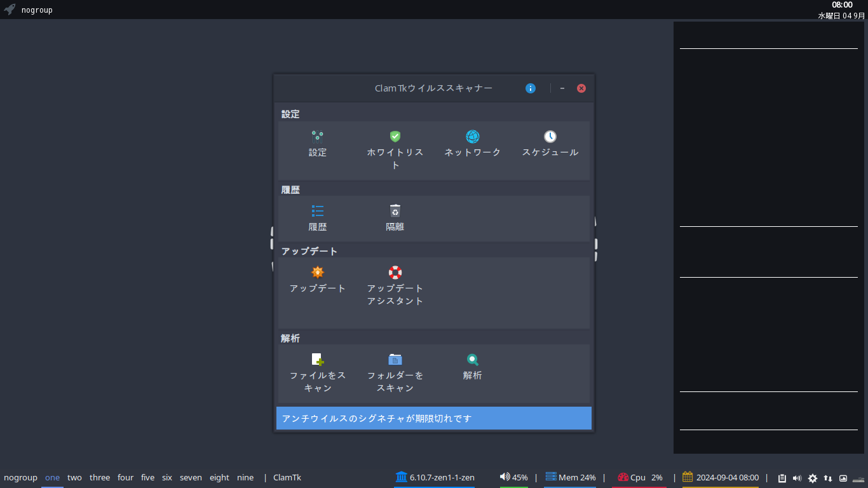Click the nogroup label beside the rocket icon
Viewport: 868px width, 488px height.
coord(37,10)
